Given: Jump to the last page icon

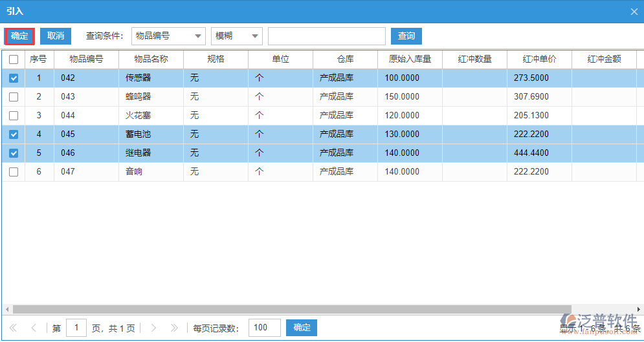Looking at the screenshot, I should pos(173,328).
